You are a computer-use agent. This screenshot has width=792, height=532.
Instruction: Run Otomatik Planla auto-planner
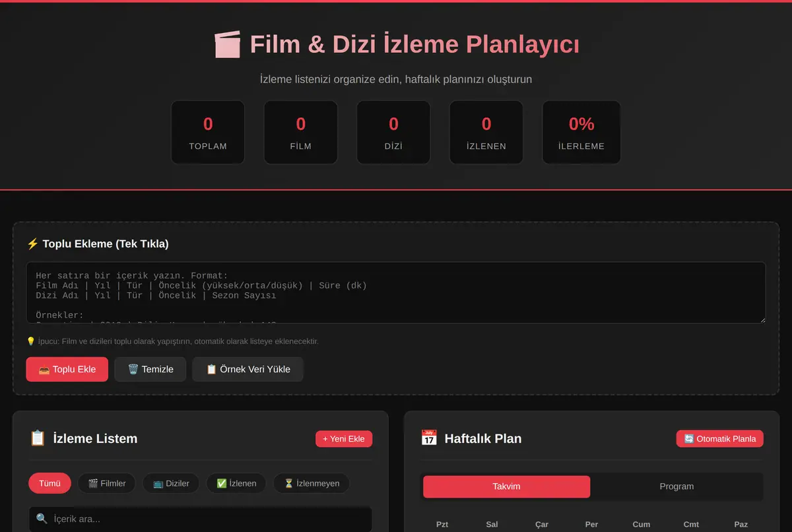pos(719,439)
